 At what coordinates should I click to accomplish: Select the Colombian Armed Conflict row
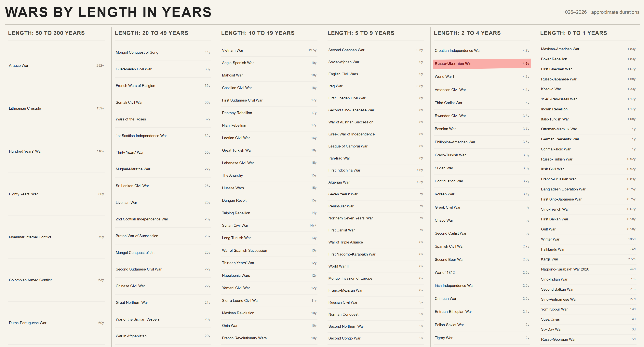[56, 280]
